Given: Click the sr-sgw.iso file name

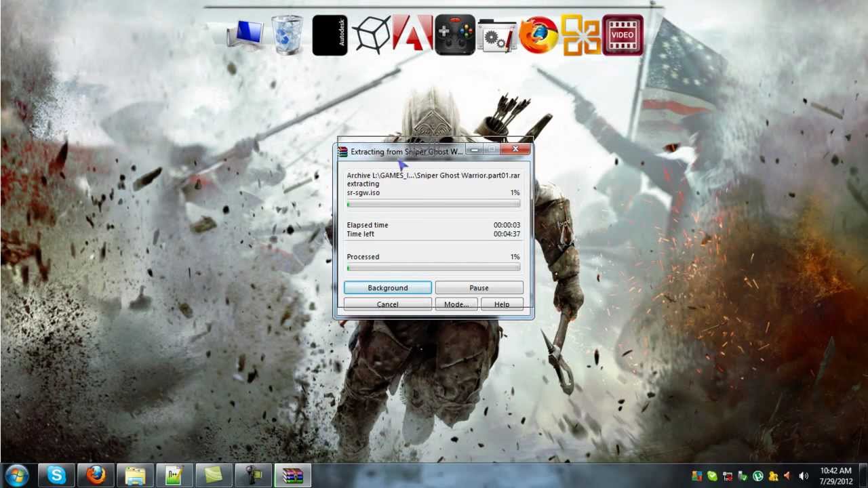Looking at the screenshot, I should [x=363, y=192].
